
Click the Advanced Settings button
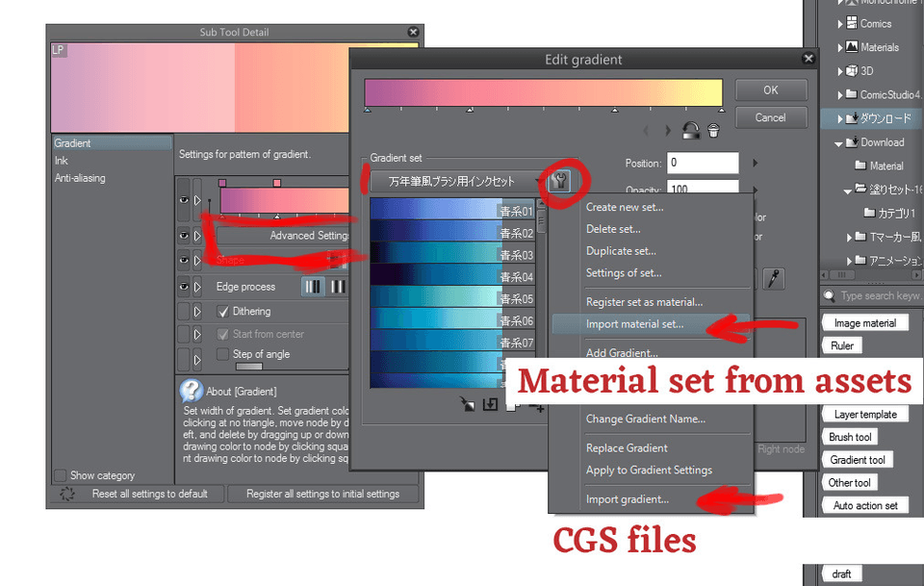(x=284, y=236)
